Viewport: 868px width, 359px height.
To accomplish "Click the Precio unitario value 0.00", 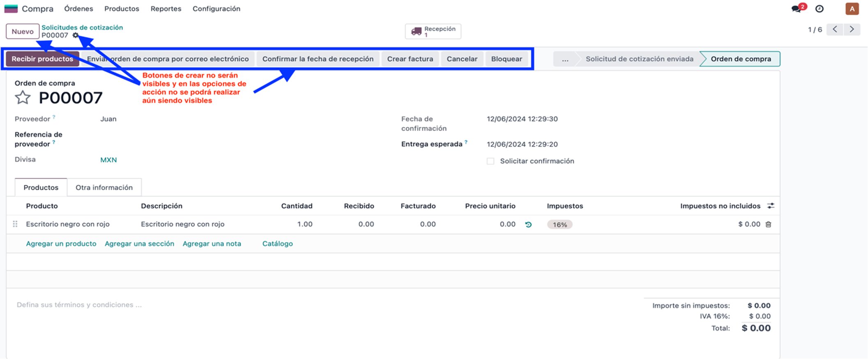I will (508, 224).
